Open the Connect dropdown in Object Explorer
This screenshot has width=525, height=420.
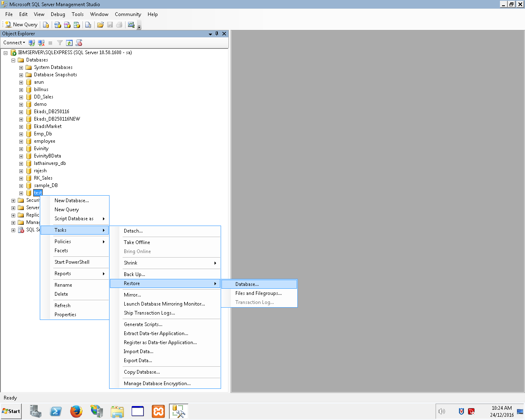click(14, 43)
